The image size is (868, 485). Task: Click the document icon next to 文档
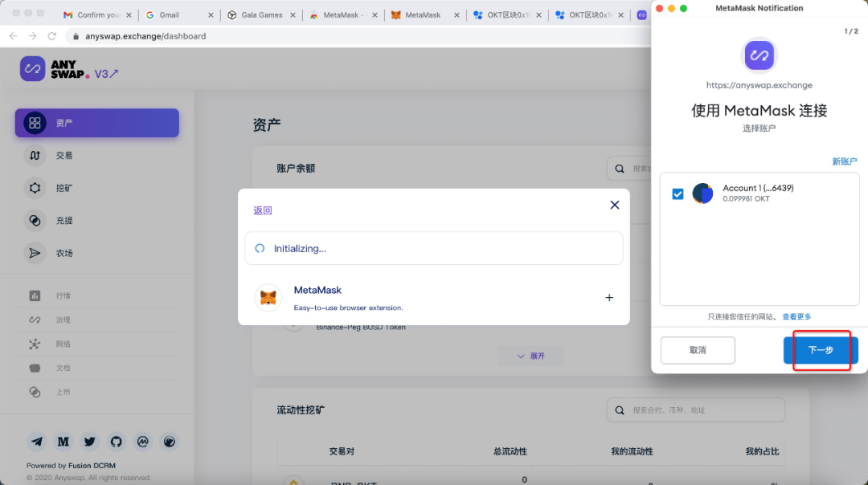click(35, 368)
